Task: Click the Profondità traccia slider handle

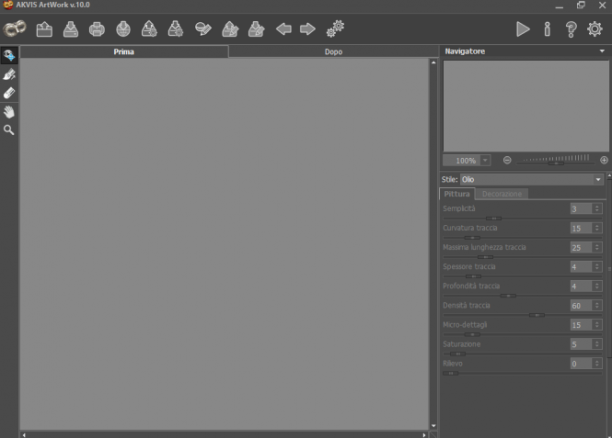Action: tap(508, 296)
